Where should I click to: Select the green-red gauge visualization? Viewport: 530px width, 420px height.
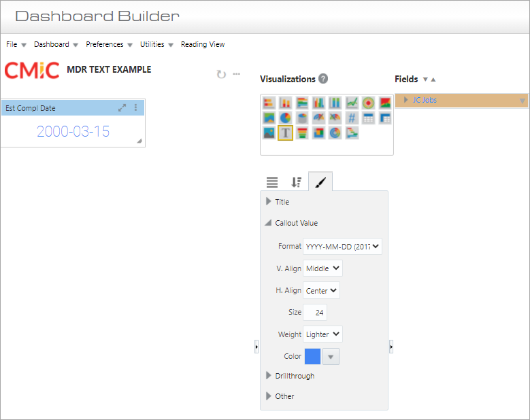pyautogui.click(x=335, y=118)
